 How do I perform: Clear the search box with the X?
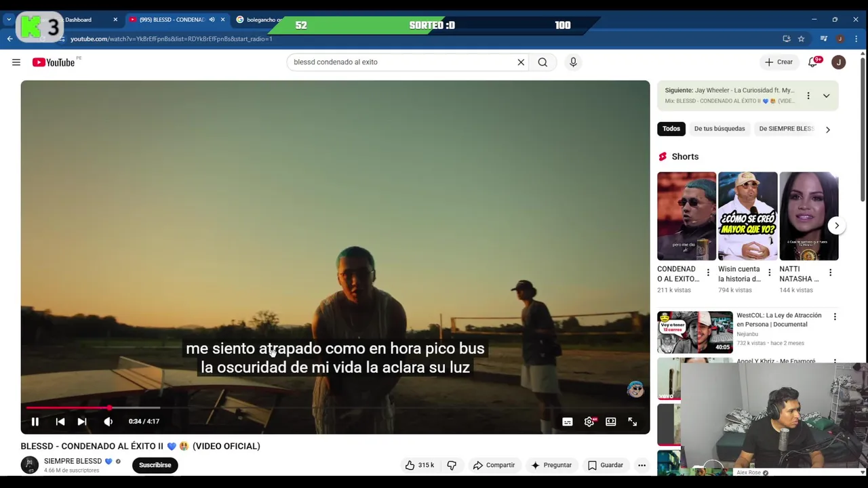pos(521,62)
